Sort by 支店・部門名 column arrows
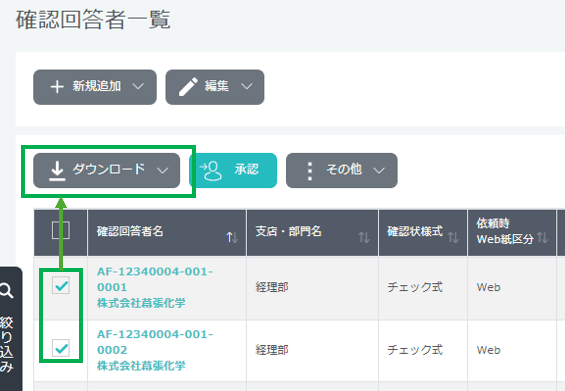This screenshot has width=565, height=391. (364, 237)
